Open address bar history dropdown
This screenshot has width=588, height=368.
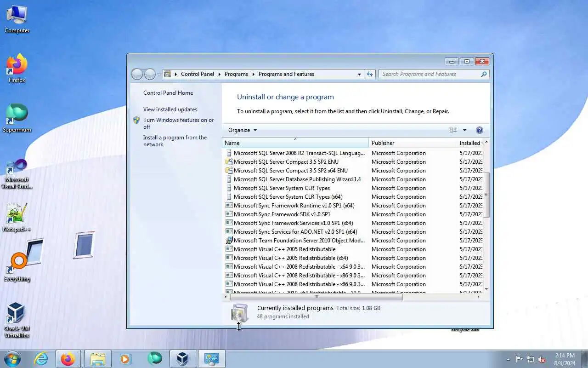coord(359,74)
